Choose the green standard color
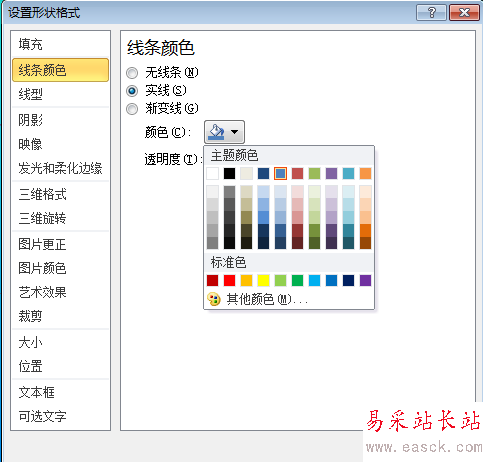Image resolution: width=483 pixels, height=462 pixels. (297, 280)
